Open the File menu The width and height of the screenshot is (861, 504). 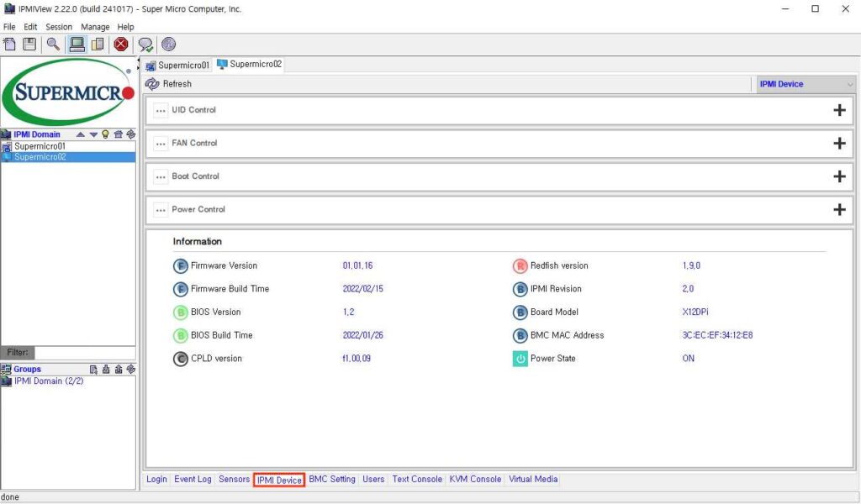pos(9,26)
